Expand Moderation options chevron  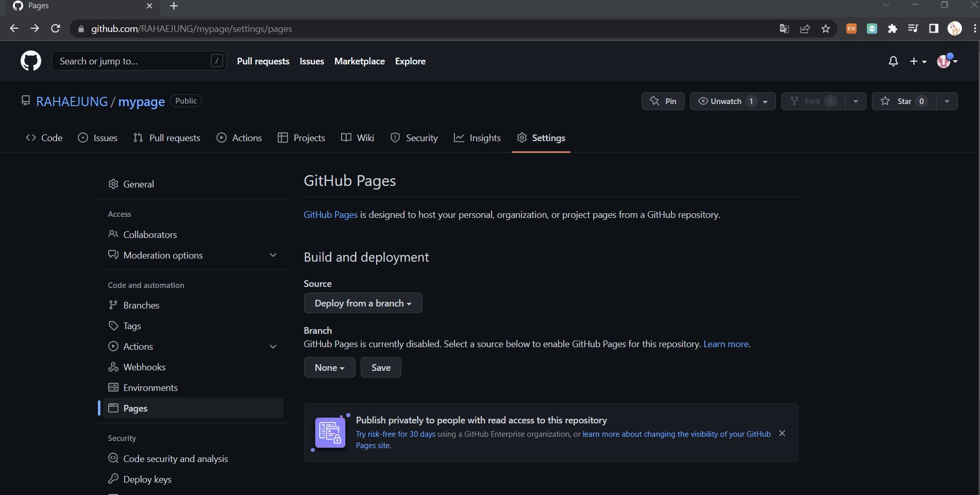click(x=273, y=255)
